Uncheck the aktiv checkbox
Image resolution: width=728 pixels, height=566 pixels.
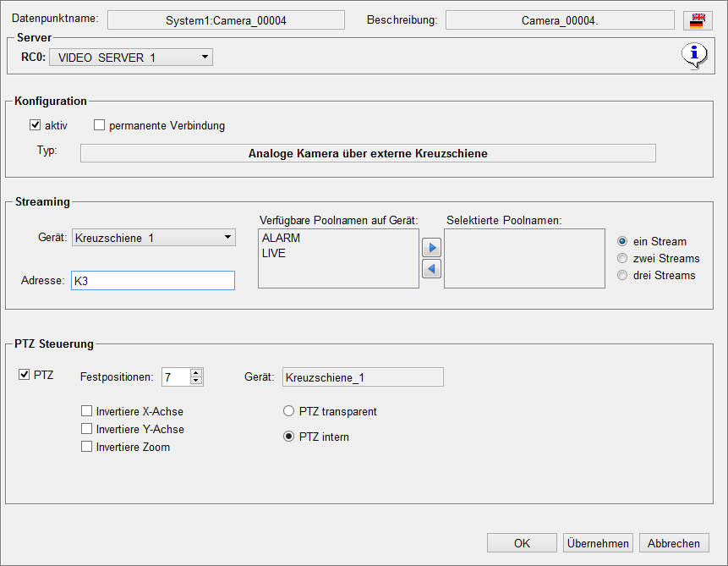pos(36,125)
